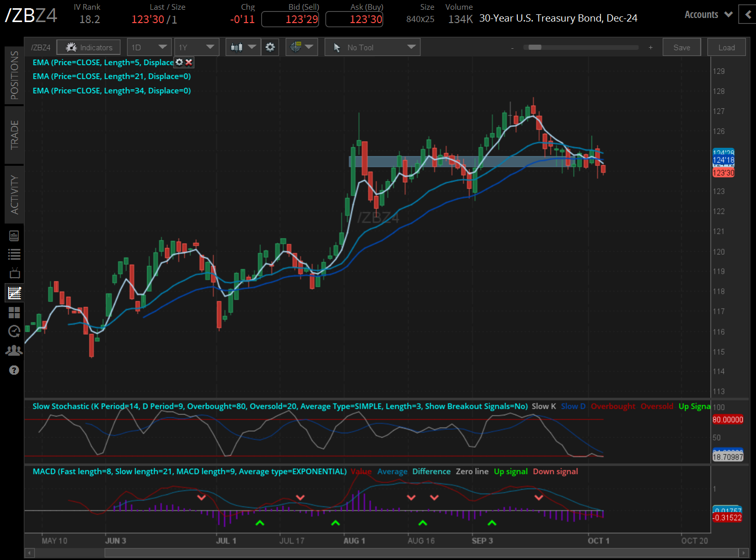Click the Save button
Viewport: 756px width, 560px height.
pyautogui.click(x=682, y=47)
